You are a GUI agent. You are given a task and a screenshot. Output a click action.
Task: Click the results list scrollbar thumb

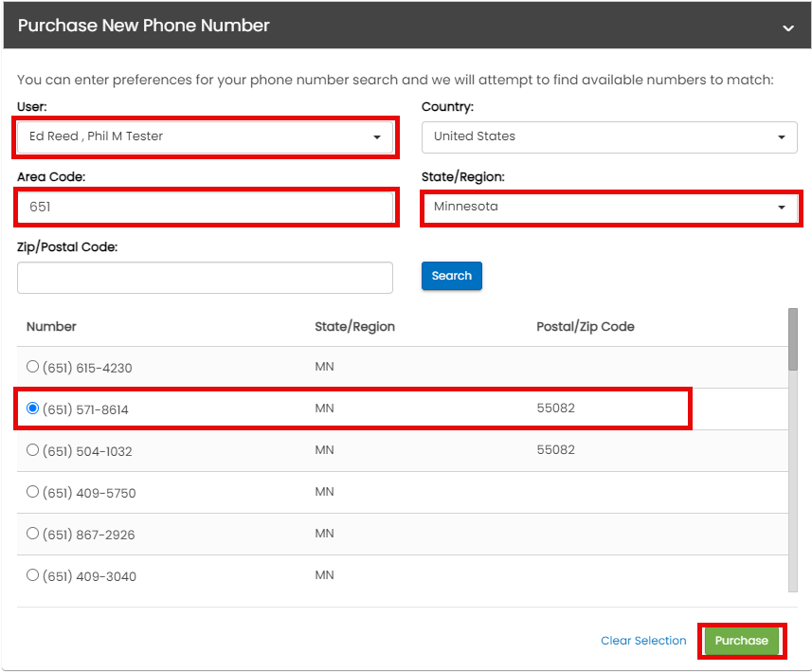[793, 339]
